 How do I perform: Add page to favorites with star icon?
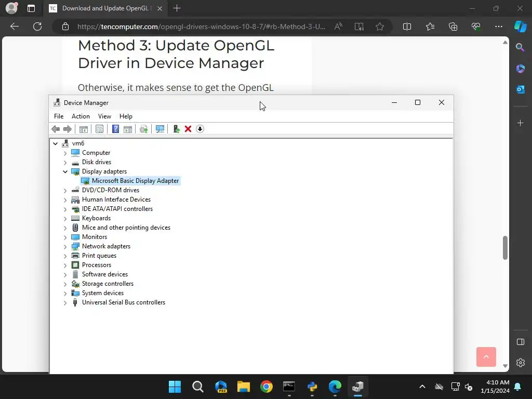pos(380,26)
